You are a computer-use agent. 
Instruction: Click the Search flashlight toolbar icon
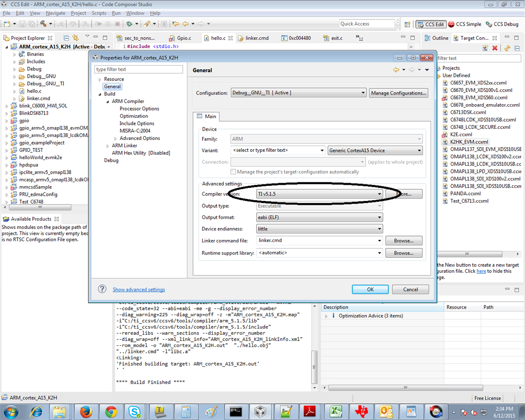[147, 24]
